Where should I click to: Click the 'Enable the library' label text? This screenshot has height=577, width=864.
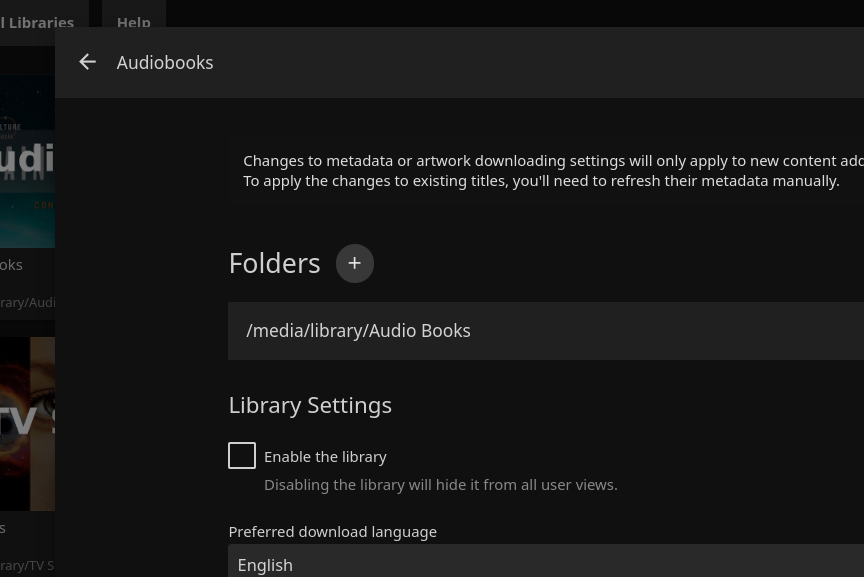point(325,457)
